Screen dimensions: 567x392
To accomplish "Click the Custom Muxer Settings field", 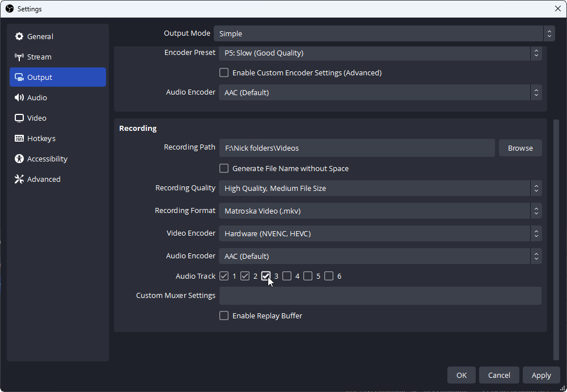I will click(380, 296).
